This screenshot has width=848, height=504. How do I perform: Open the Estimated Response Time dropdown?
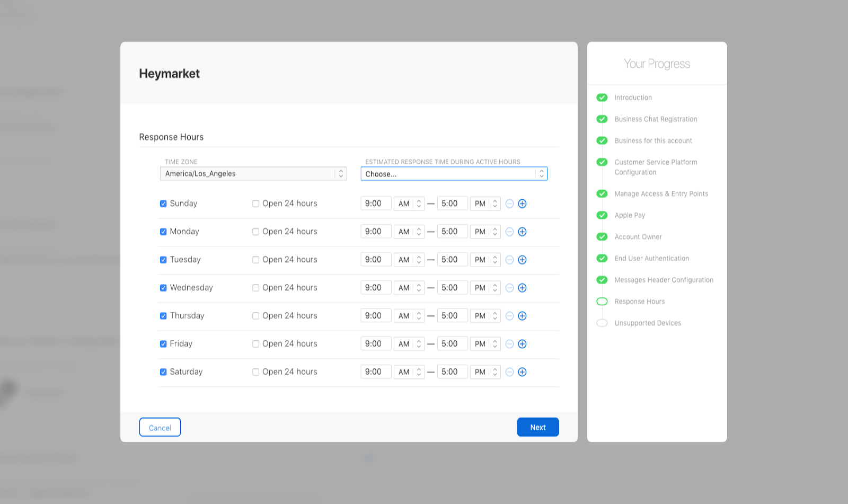(454, 174)
